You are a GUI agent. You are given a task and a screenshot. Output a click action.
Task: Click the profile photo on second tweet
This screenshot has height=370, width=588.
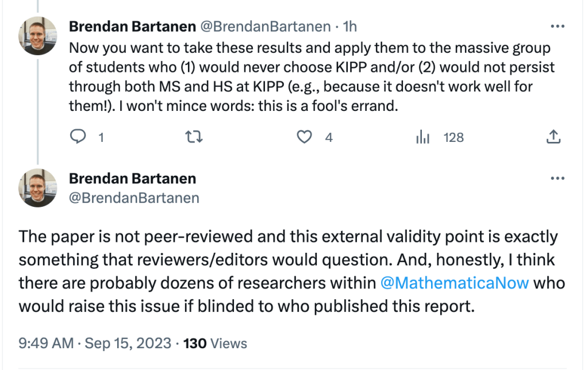click(x=38, y=188)
